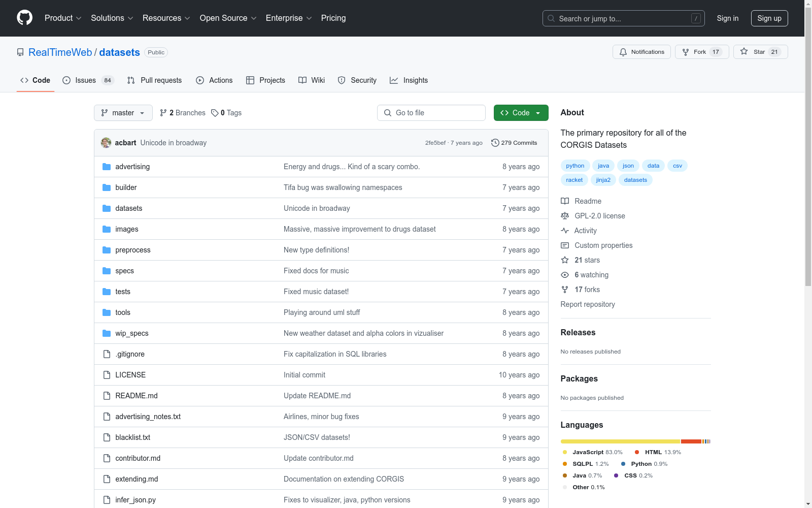Open the master branch selector dropdown
812x508 pixels.
(123, 113)
